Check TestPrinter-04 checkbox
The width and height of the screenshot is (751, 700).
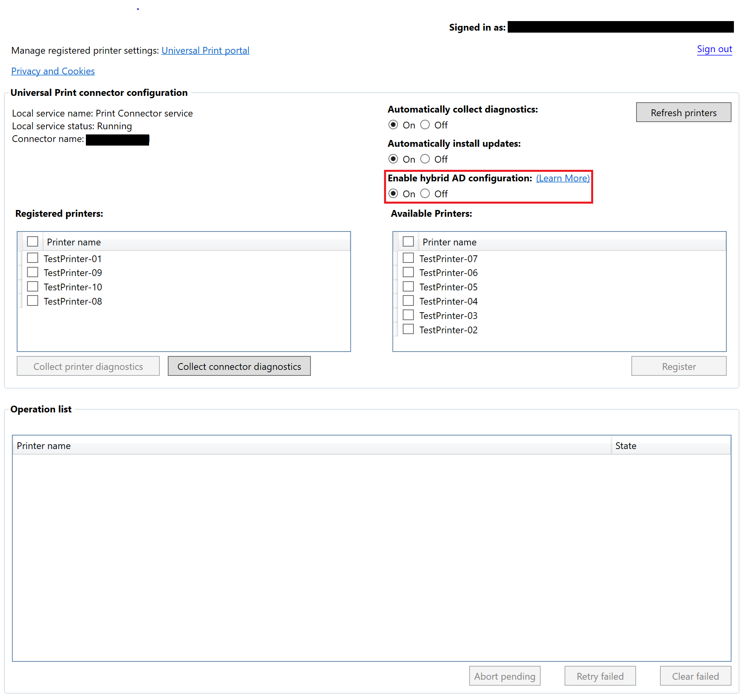coord(408,301)
